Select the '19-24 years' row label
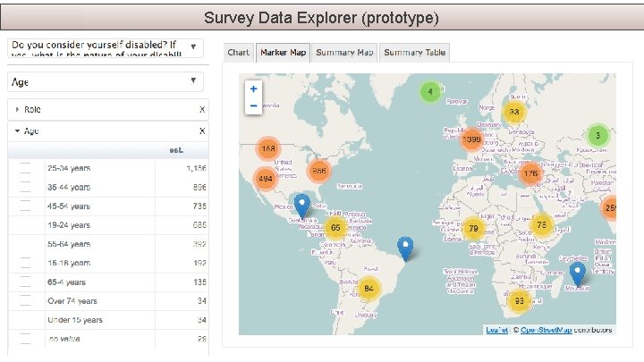This screenshot has height=362, width=644. coord(69,225)
